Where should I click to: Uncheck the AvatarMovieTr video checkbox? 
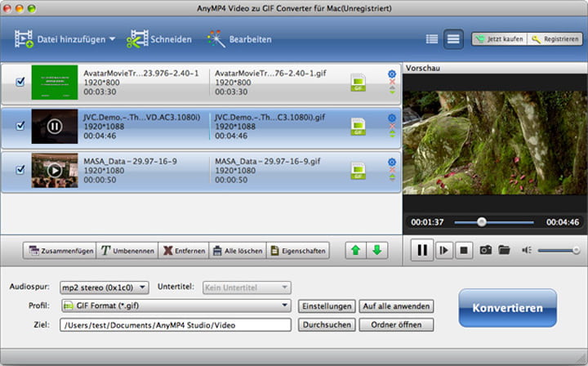click(x=20, y=82)
